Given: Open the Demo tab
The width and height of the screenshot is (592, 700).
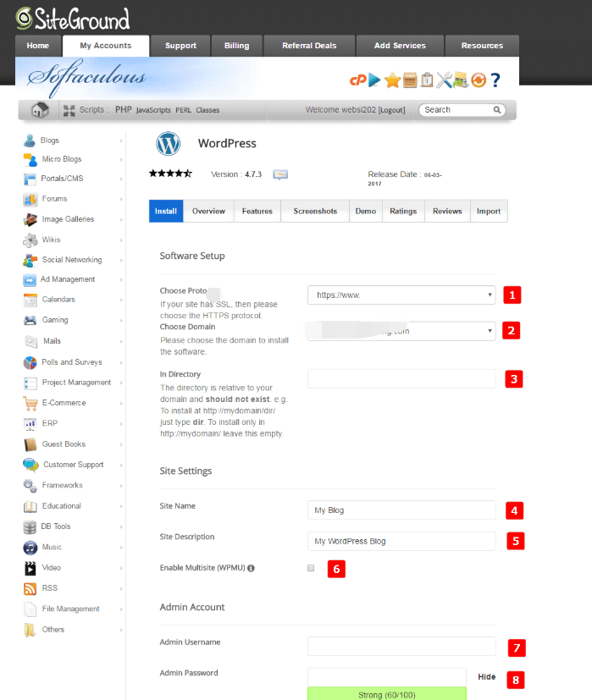Looking at the screenshot, I should coord(366,211).
